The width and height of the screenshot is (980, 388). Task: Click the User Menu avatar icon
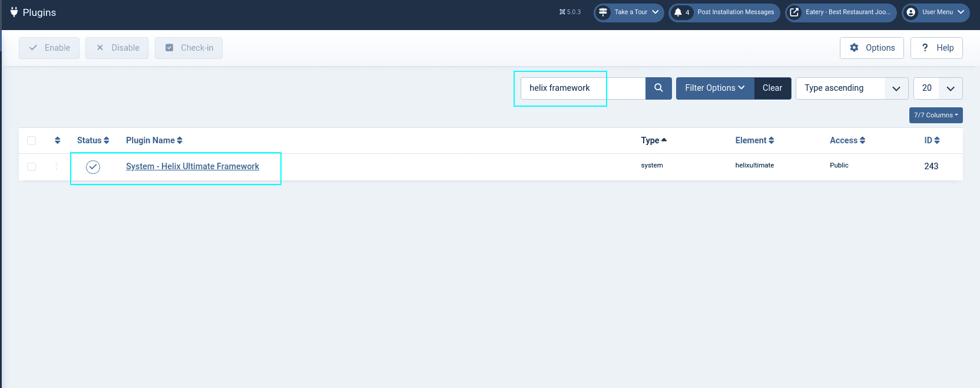point(911,12)
